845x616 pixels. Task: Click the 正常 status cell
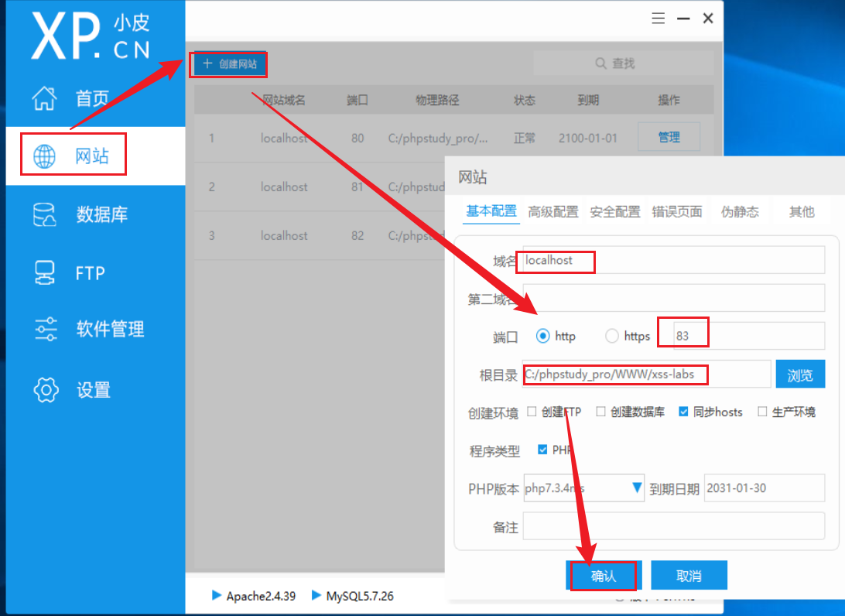(525, 138)
